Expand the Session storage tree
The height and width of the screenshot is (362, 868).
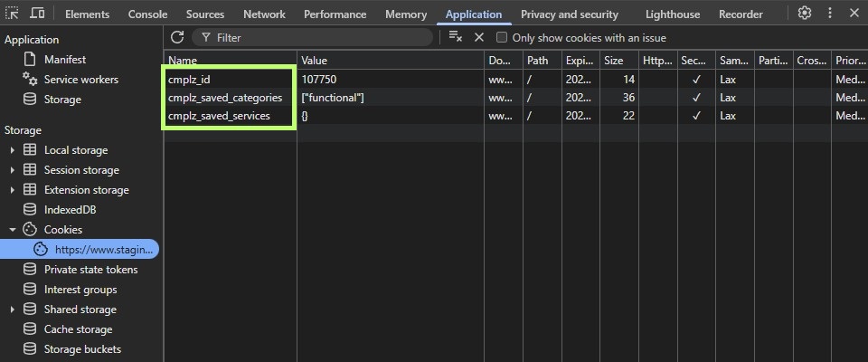(13, 170)
